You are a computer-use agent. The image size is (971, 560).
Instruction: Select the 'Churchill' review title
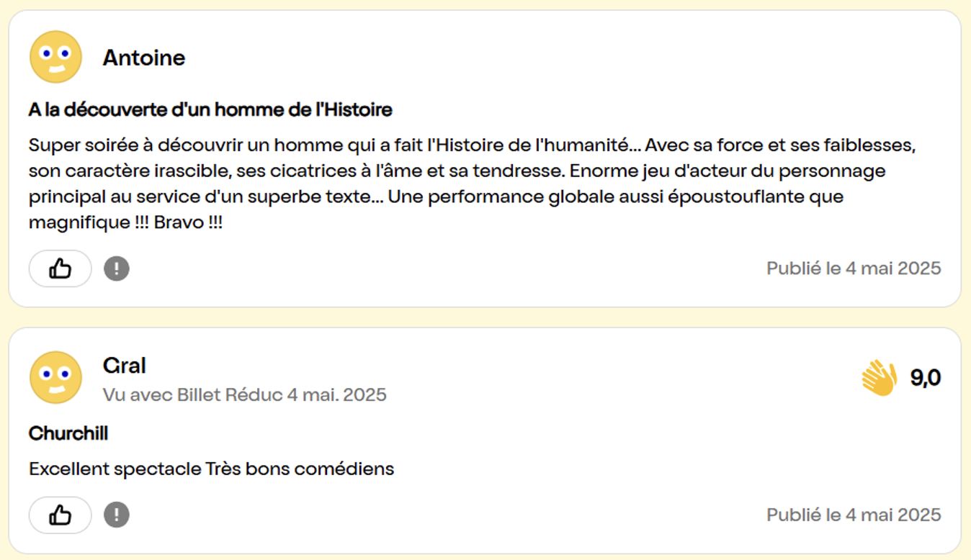(x=68, y=433)
